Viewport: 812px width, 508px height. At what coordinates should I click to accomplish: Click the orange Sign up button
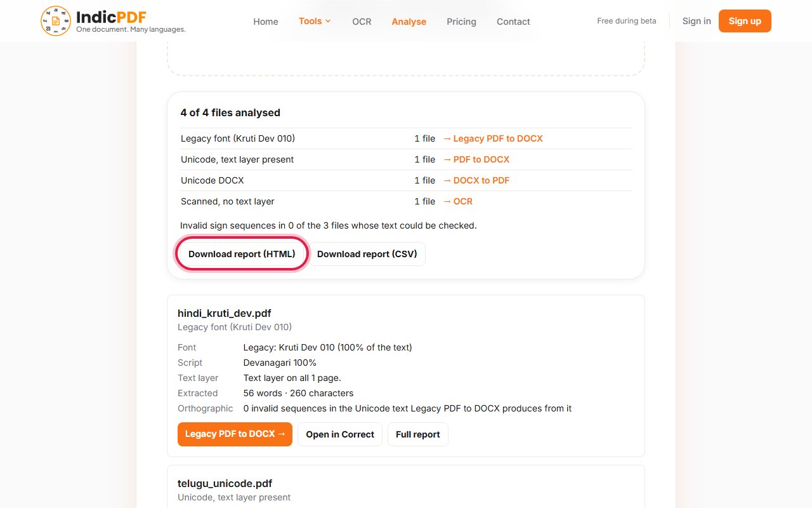click(x=745, y=21)
